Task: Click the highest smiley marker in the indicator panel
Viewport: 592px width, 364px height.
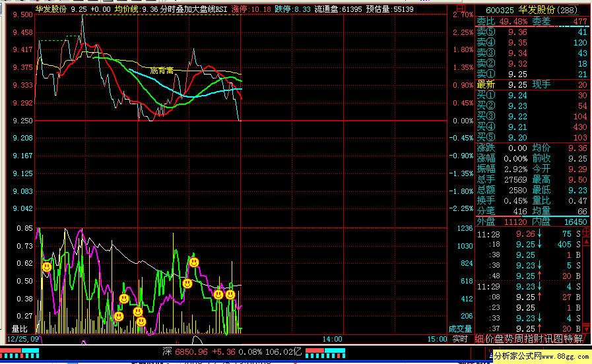Action: coord(193,262)
